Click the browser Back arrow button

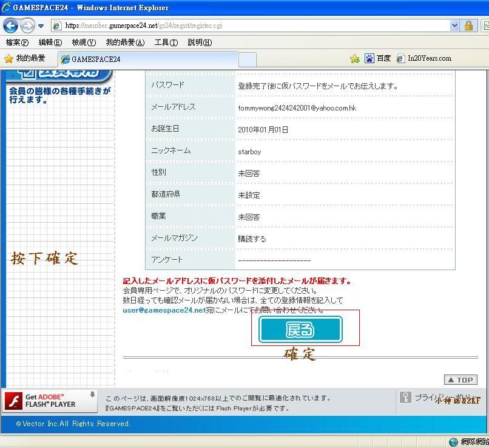click(x=11, y=26)
